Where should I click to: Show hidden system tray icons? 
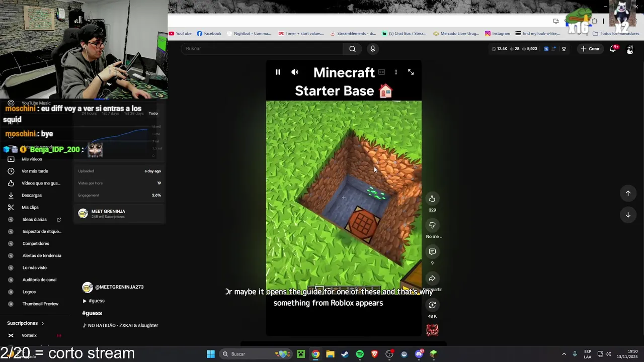point(564,354)
